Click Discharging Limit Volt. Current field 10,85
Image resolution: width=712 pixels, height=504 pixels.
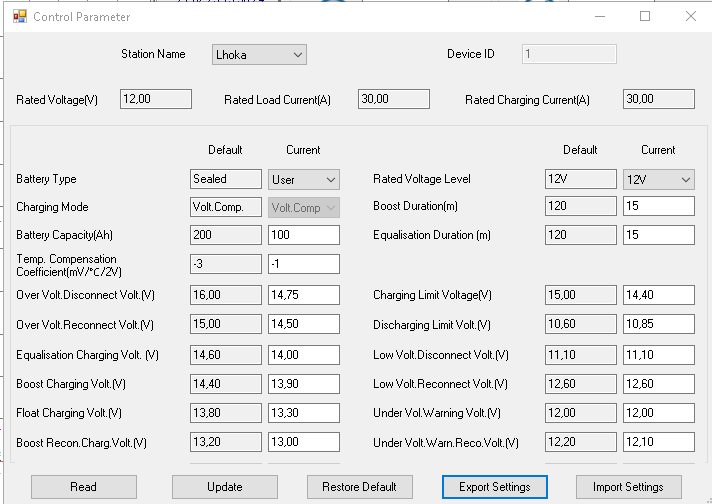coord(659,324)
